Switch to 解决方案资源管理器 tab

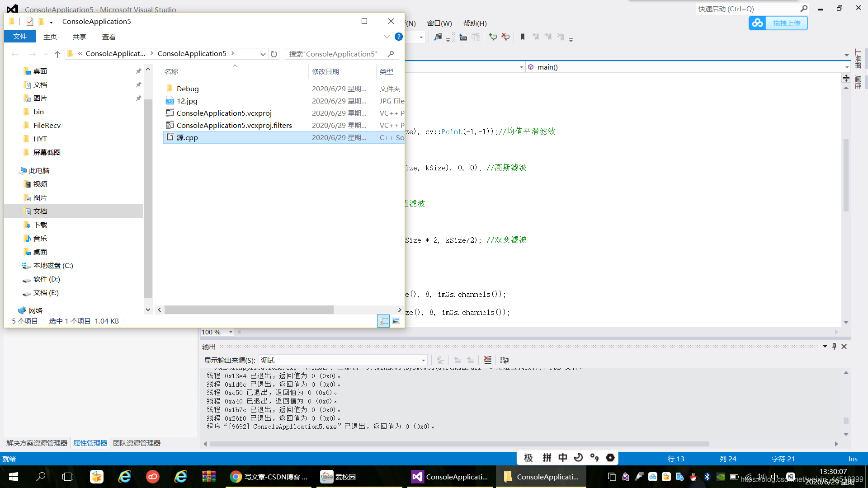pos(37,443)
